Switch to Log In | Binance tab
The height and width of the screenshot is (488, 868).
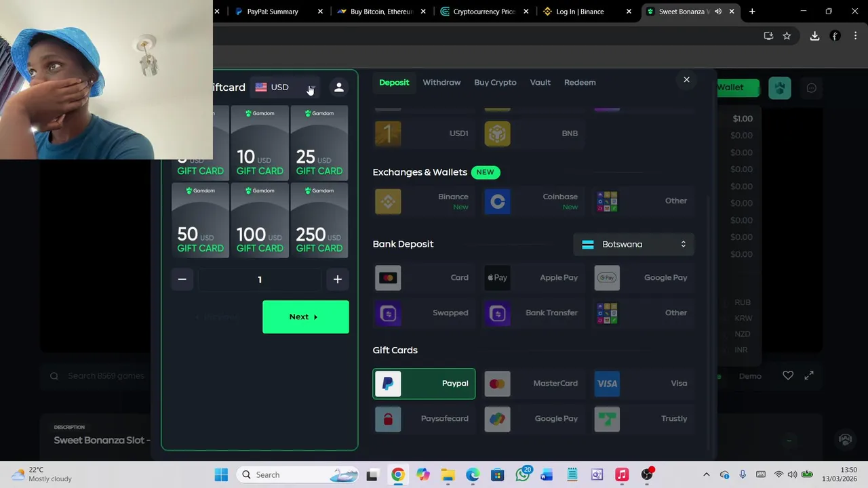(x=587, y=12)
